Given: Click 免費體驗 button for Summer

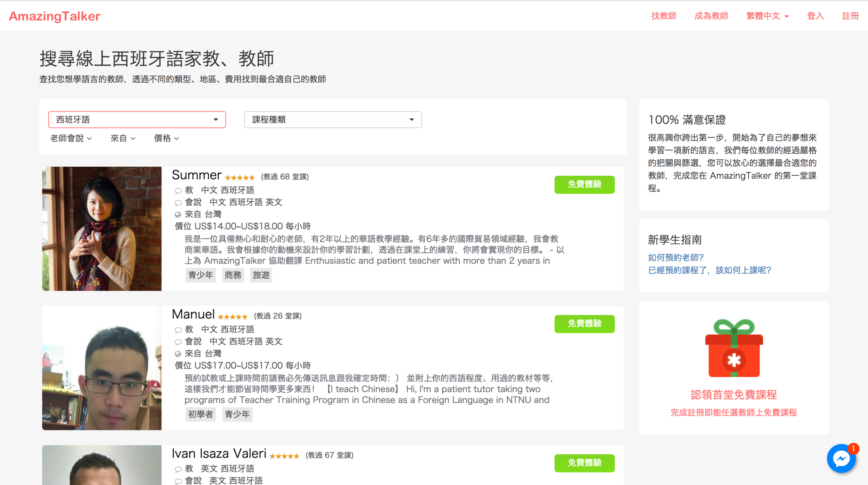Looking at the screenshot, I should (x=584, y=184).
